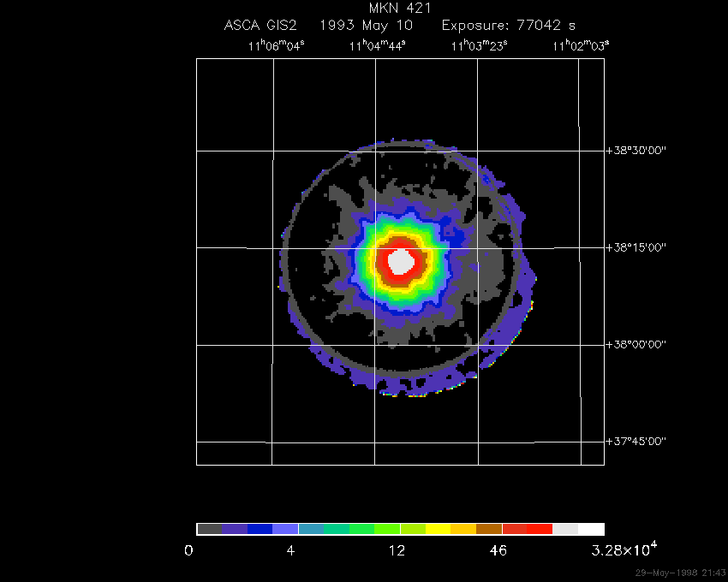Click the color bar scale value 12
Viewport: 728px width, 582px height.
(x=397, y=551)
